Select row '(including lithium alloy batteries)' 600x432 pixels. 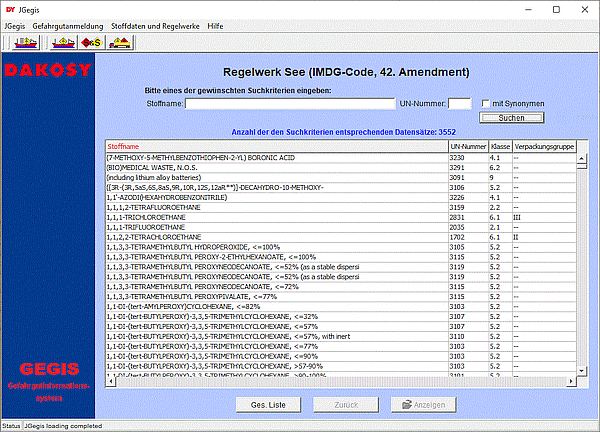tap(341, 178)
